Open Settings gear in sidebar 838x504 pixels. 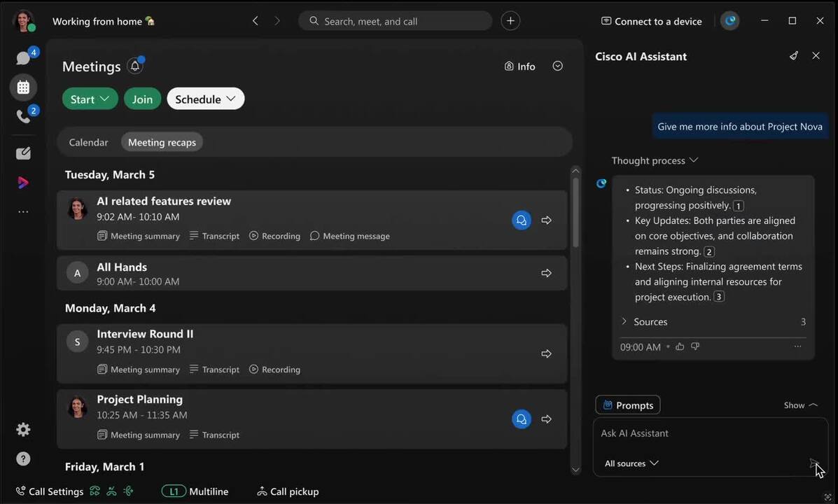(x=23, y=429)
